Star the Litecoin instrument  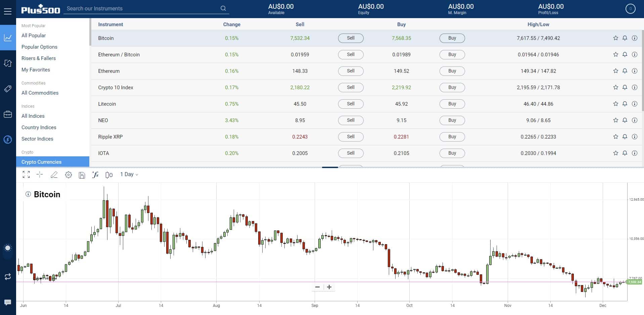(615, 104)
